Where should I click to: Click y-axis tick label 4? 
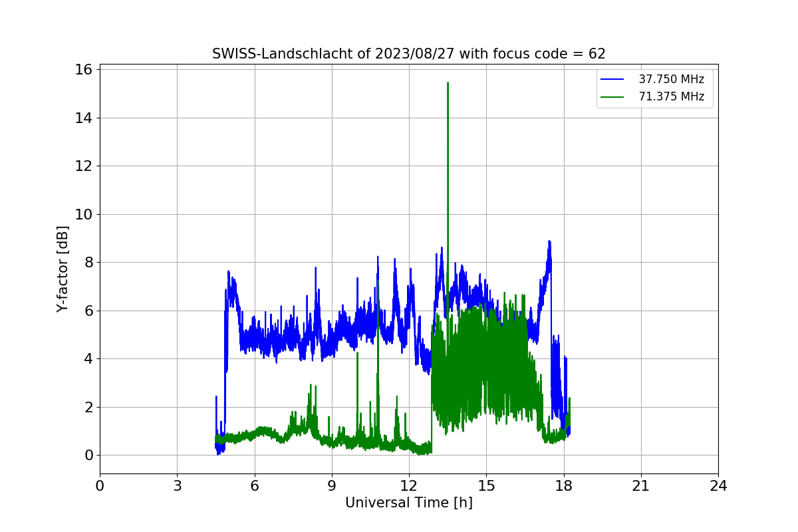88,359
